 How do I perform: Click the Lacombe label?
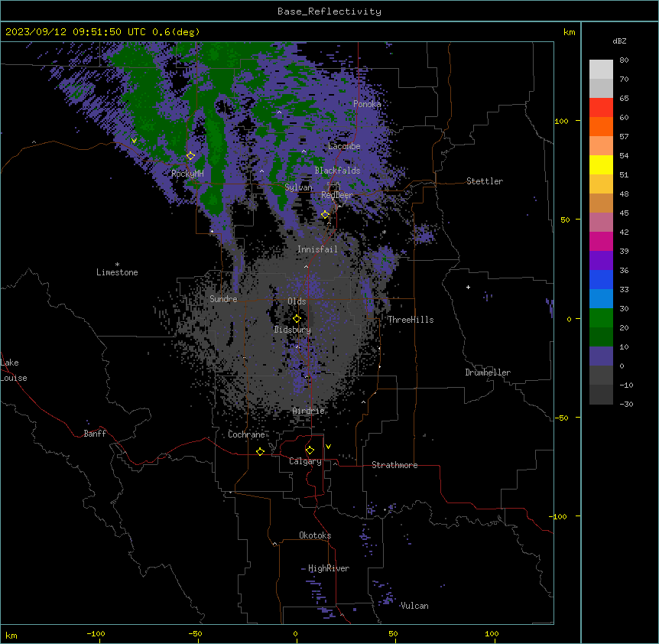[344, 146]
